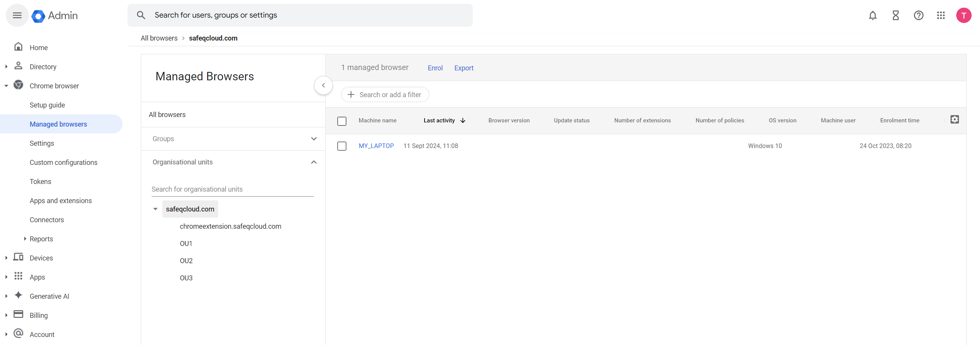The image size is (980, 345).
Task: Collapse the Managed Browsers side panel
Action: coord(323,85)
